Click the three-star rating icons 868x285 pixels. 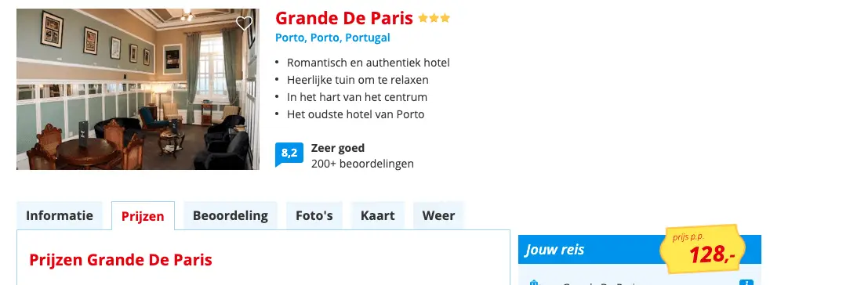point(434,18)
